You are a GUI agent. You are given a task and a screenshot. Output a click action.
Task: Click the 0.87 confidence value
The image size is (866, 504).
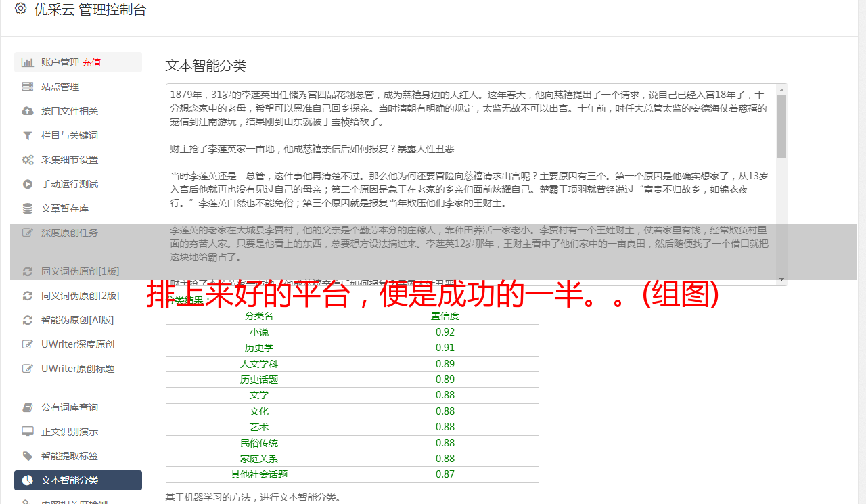tap(445, 474)
